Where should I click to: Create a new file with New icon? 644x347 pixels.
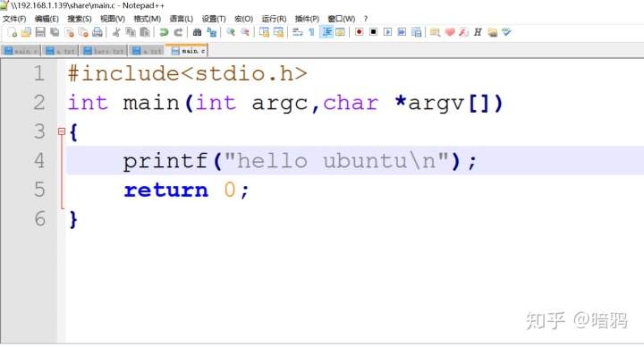[x=13, y=32]
